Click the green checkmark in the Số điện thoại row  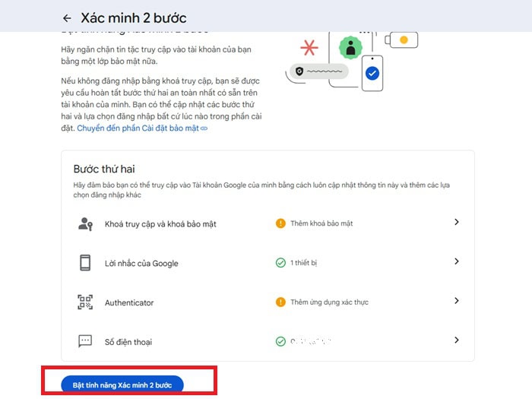(x=280, y=342)
